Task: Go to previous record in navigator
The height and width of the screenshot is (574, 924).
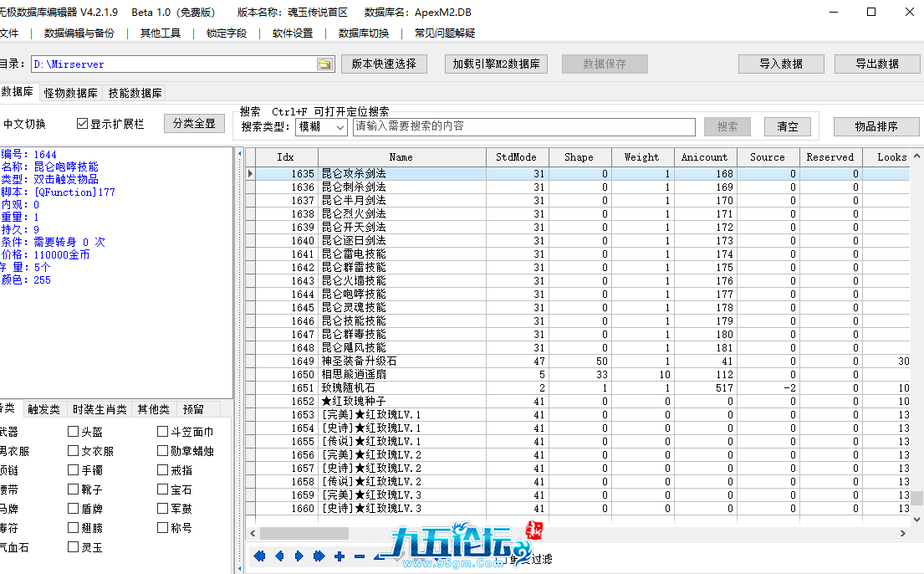Action: pos(279,556)
